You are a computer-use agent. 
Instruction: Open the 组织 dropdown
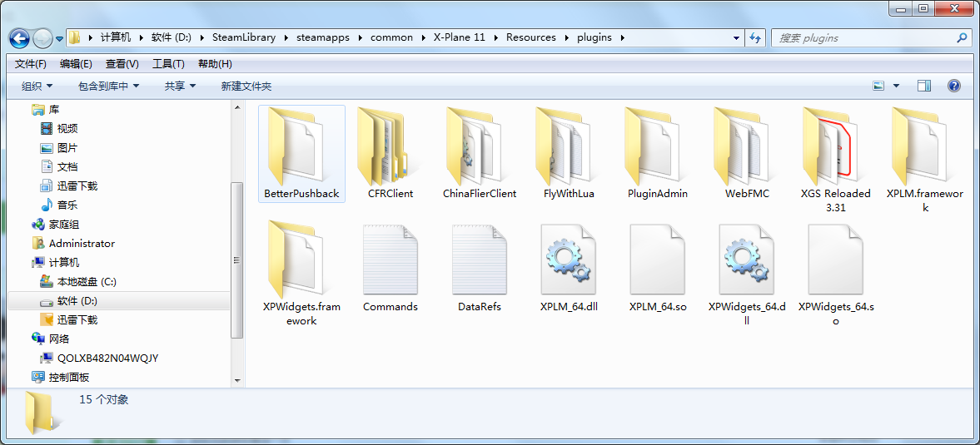[37, 87]
